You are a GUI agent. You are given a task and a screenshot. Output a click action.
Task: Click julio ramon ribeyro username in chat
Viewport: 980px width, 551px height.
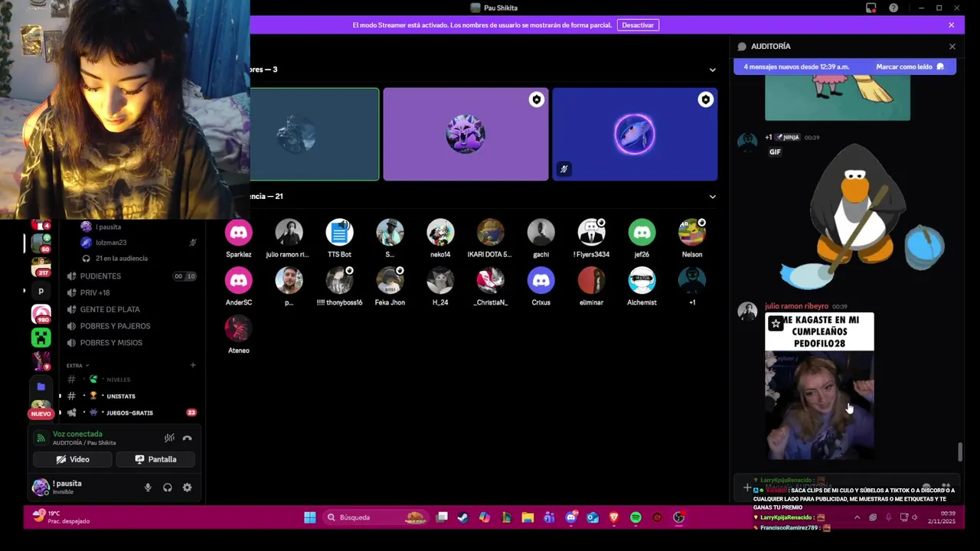[796, 306]
